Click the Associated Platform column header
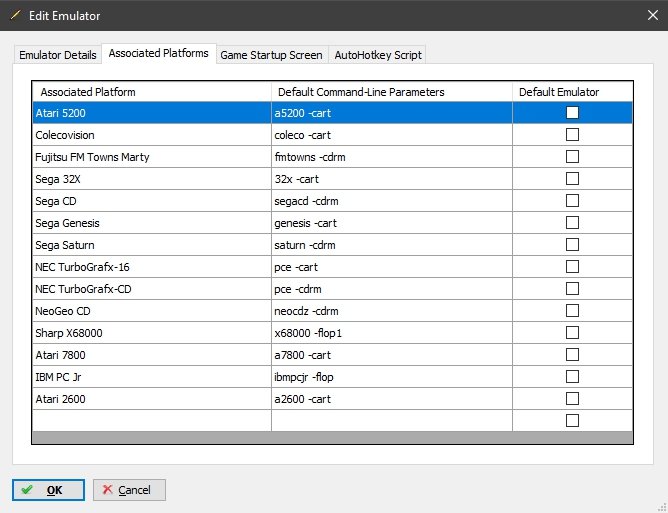 [x=152, y=92]
